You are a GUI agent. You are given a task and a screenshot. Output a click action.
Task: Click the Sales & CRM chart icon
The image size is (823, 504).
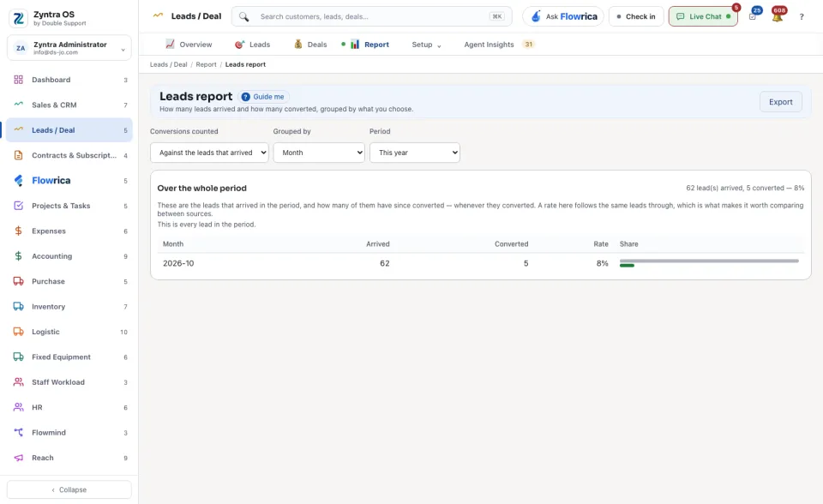[18, 105]
